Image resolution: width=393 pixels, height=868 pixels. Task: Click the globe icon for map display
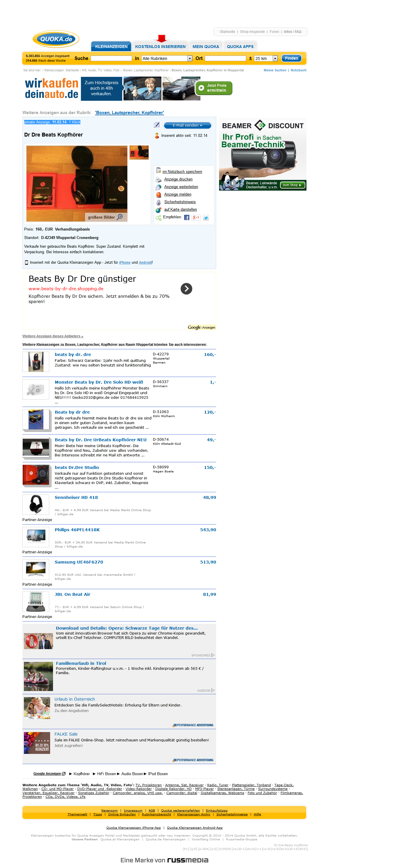pyautogui.click(x=158, y=210)
